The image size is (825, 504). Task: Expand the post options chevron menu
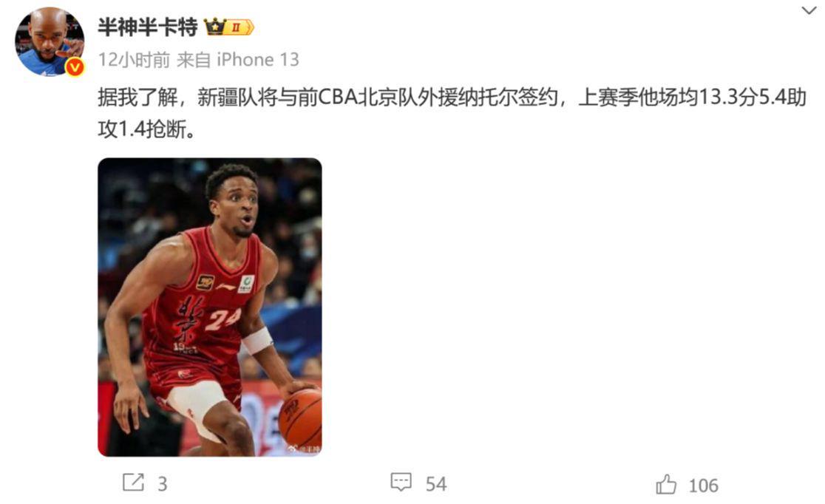tap(809, 10)
